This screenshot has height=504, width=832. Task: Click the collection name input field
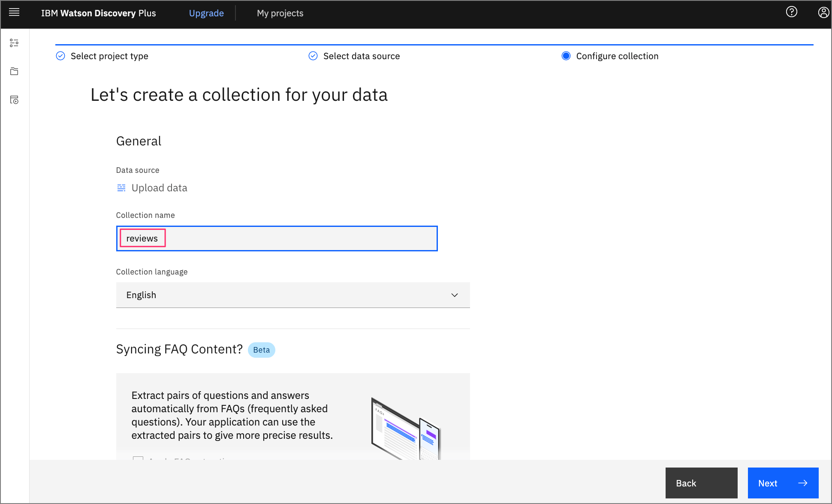276,238
